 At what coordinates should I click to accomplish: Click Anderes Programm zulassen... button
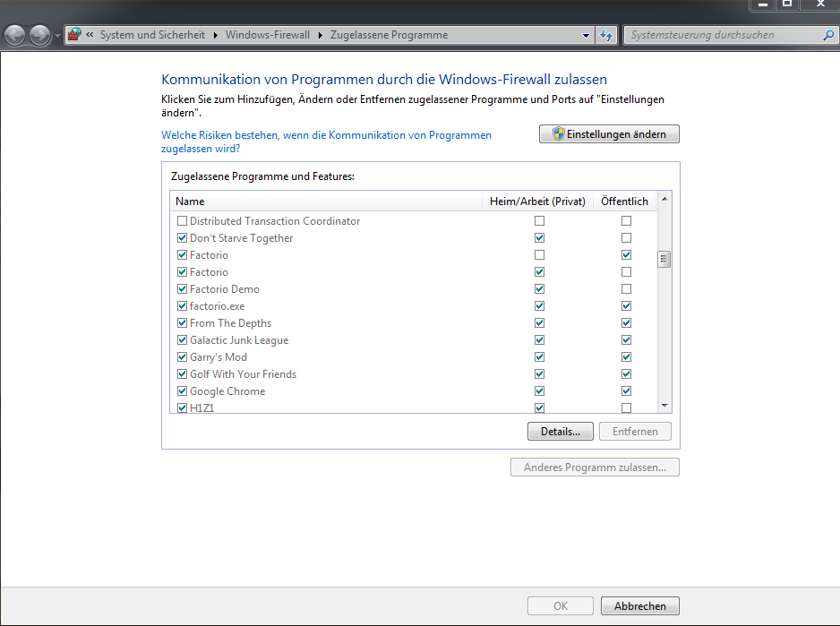(595, 467)
